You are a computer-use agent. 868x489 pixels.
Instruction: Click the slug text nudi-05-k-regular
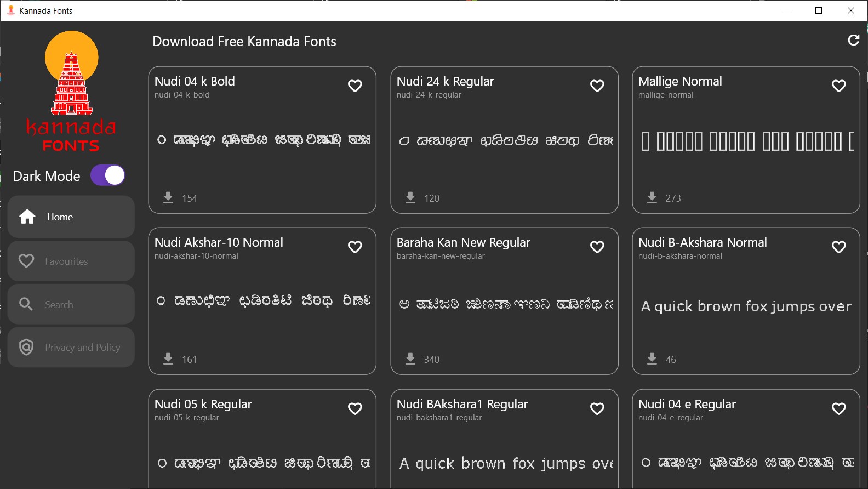(x=186, y=418)
